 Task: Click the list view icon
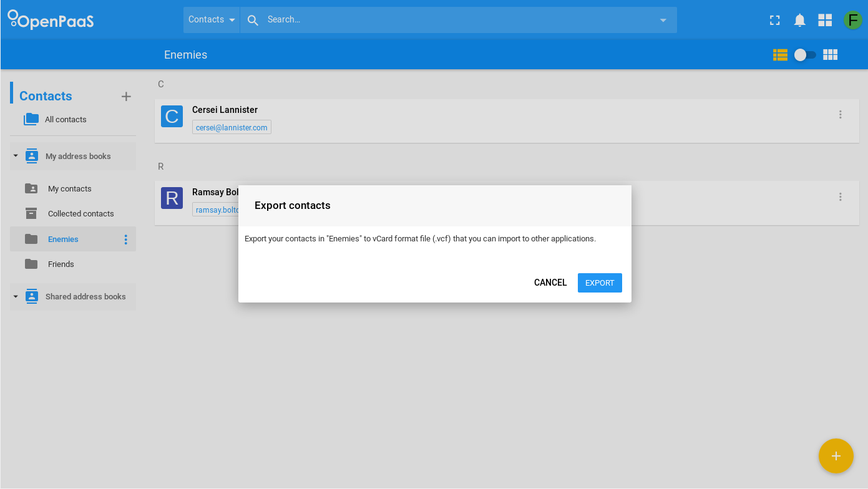[x=780, y=55]
